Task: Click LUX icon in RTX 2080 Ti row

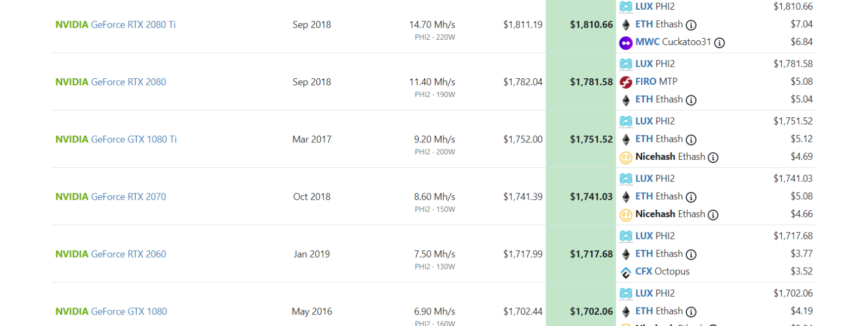Action: coord(626,7)
